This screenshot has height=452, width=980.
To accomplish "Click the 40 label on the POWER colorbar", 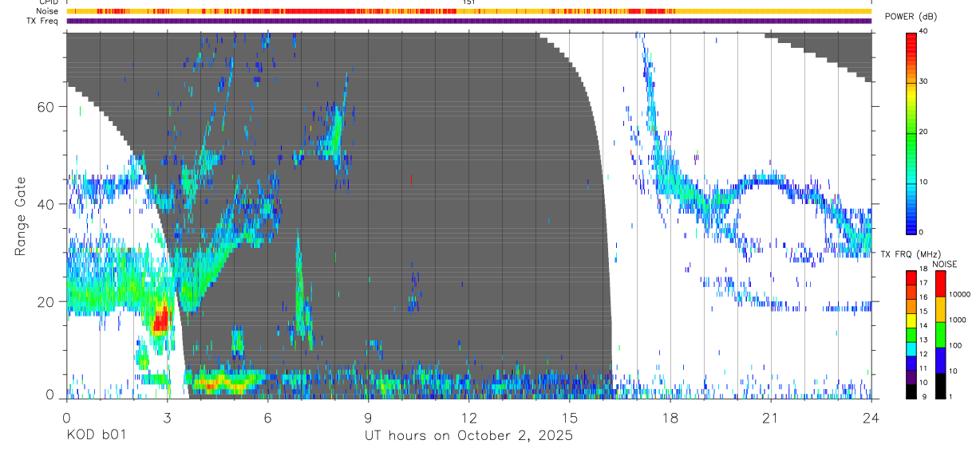I will [x=924, y=31].
